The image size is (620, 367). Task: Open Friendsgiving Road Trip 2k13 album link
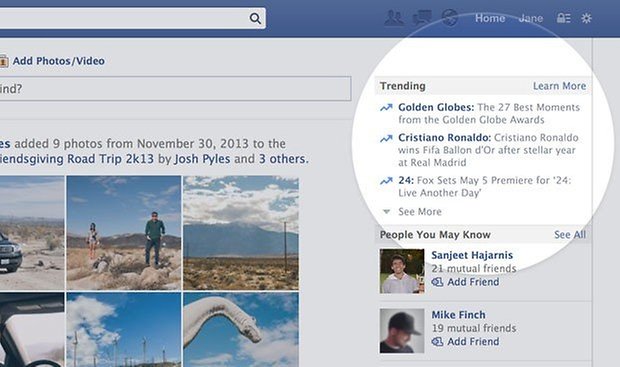point(77,159)
